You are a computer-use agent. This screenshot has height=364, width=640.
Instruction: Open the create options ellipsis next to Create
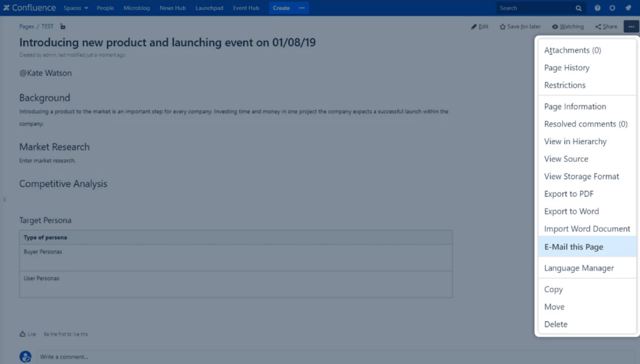click(x=302, y=8)
